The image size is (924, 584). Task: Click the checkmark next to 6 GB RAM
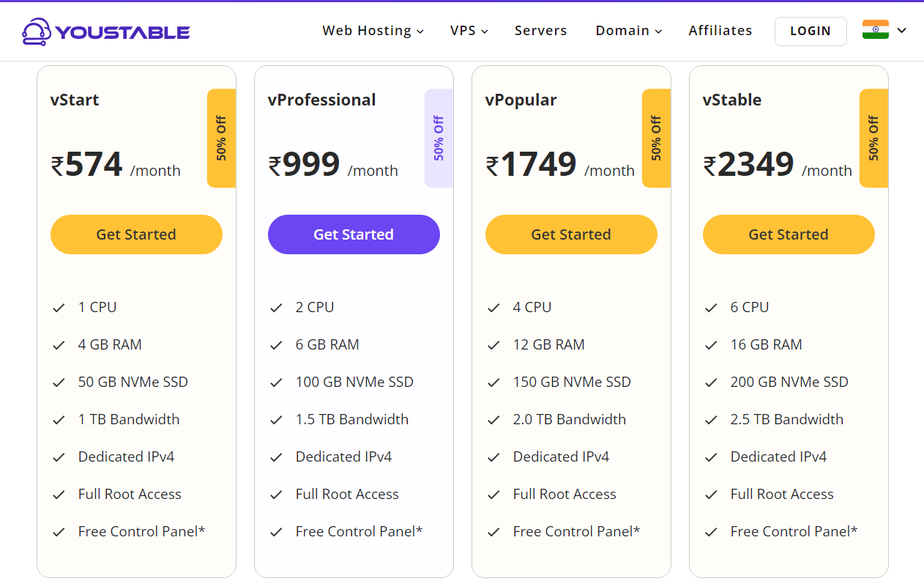click(x=276, y=345)
